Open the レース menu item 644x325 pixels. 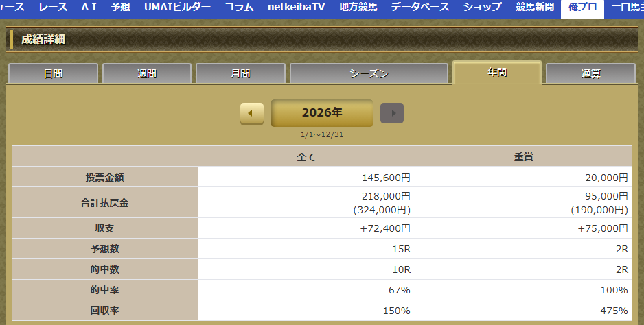[53, 8]
